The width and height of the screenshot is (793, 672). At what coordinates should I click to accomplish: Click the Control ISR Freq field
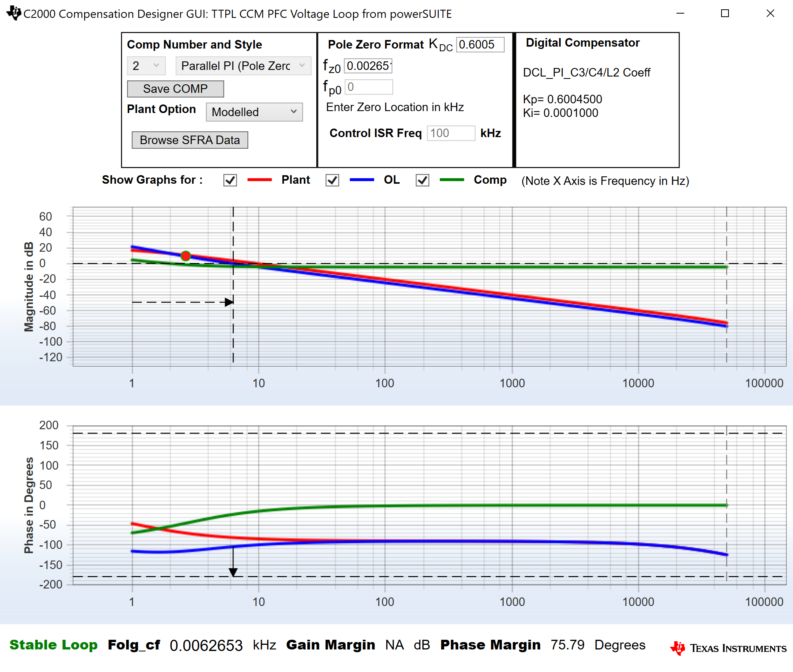click(451, 133)
